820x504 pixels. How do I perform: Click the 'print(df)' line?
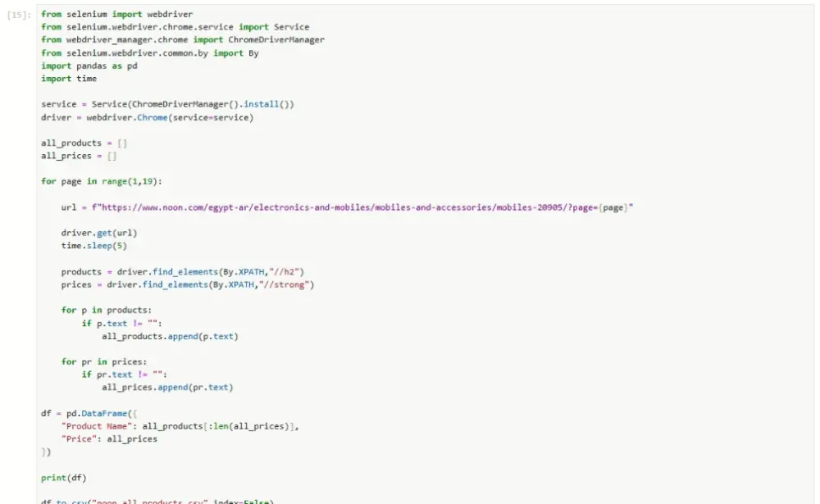click(x=63, y=477)
